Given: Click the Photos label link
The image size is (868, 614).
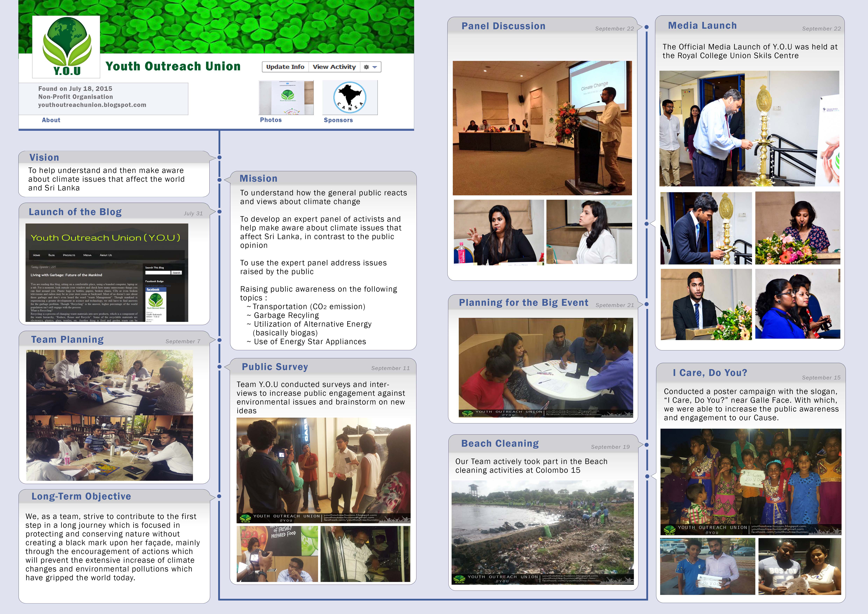Looking at the screenshot, I should 271,120.
